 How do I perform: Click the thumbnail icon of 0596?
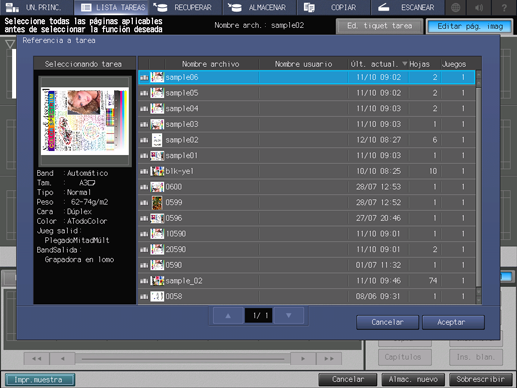(x=157, y=218)
